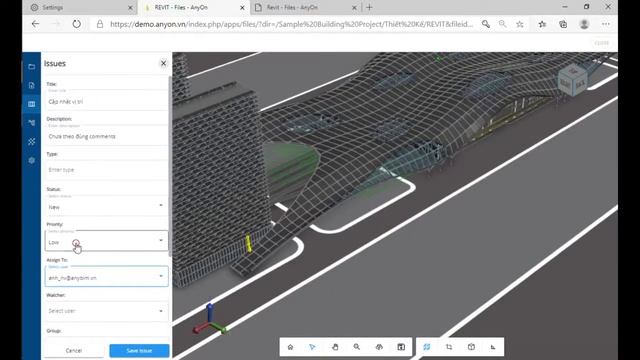Close the Issues panel
Image resolution: width=640 pixels, height=360 pixels.
[x=163, y=63]
